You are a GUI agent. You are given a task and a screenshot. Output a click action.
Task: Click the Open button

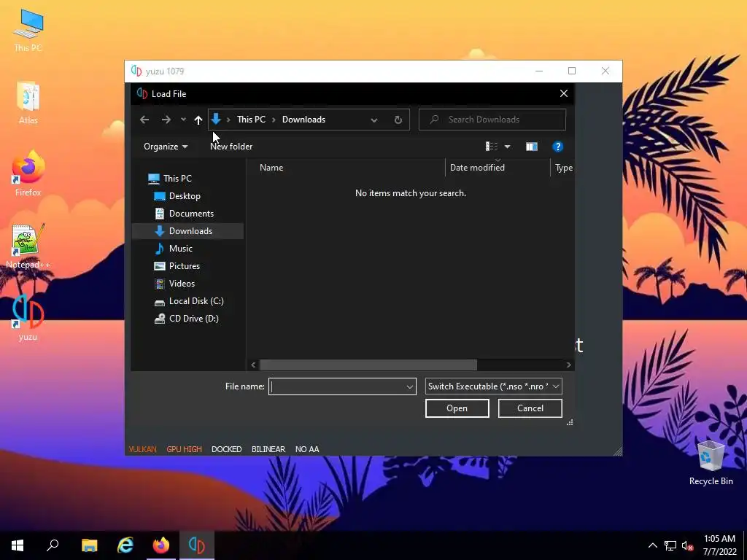[457, 408]
